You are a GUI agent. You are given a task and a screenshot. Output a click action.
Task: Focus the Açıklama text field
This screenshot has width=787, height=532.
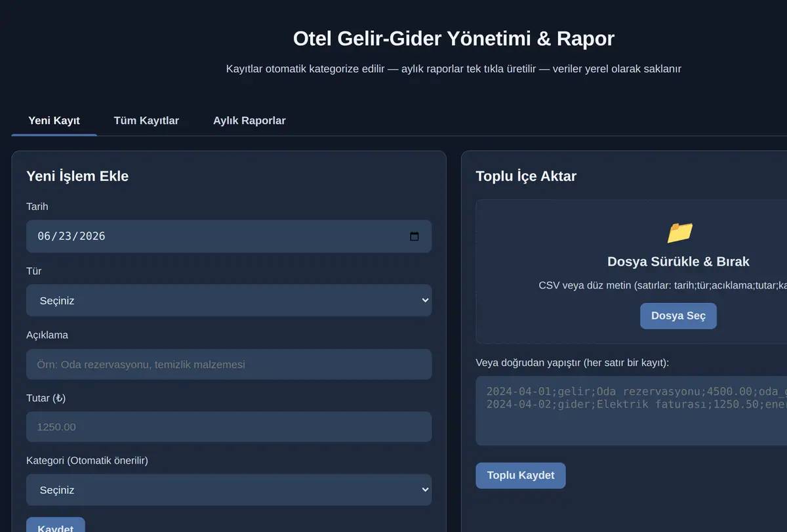(x=229, y=364)
